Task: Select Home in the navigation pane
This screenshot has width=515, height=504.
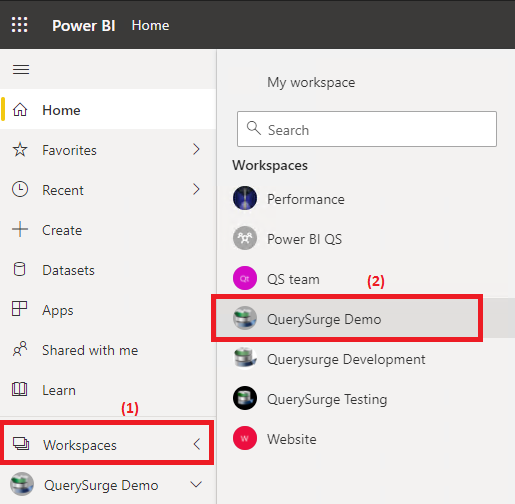Action: pyautogui.click(x=108, y=110)
